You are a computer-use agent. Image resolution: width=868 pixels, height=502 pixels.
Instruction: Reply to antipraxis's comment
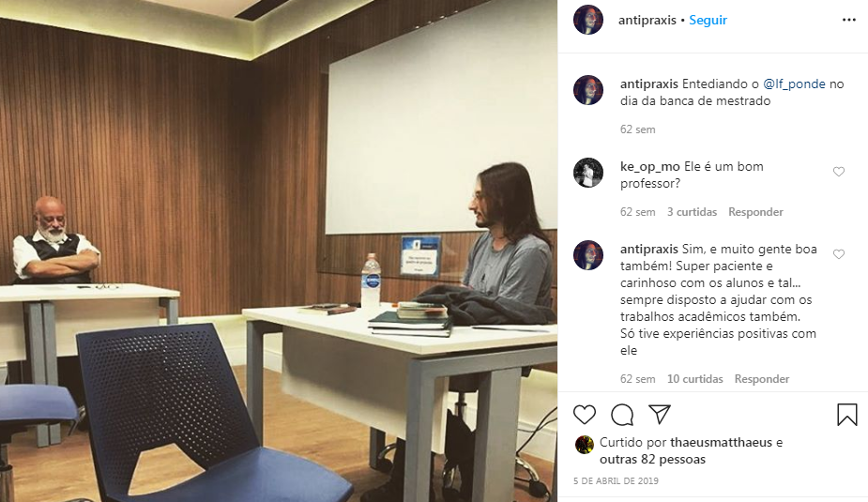[762, 379]
